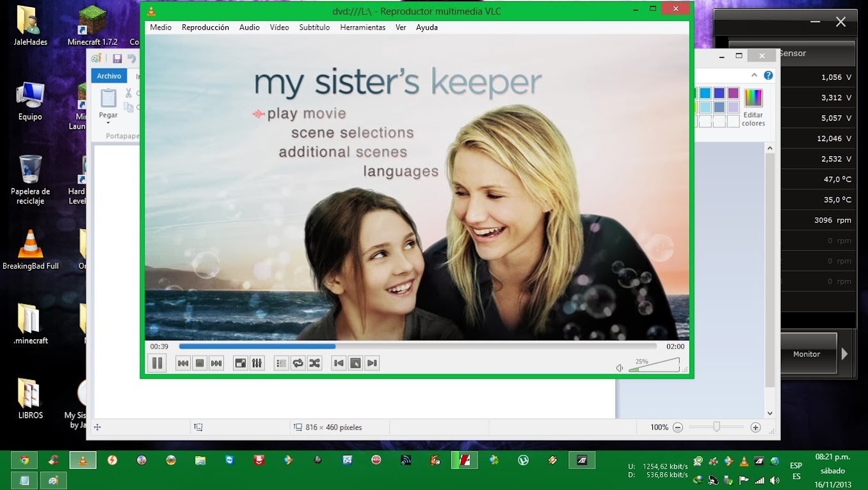Select the 47,0 °C sensor row
The height and width of the screenshot is (490, 868).
click(x=817, y=179)
